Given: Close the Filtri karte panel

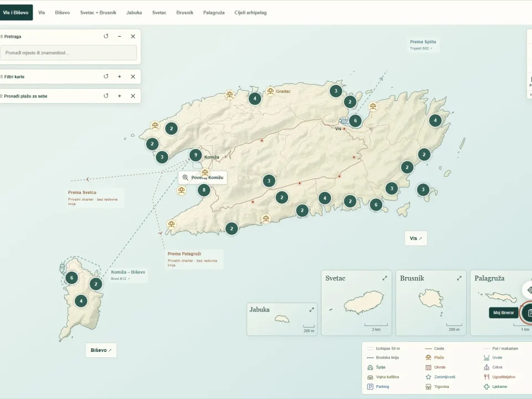Looking at the screenshot, I should point(133,76).
